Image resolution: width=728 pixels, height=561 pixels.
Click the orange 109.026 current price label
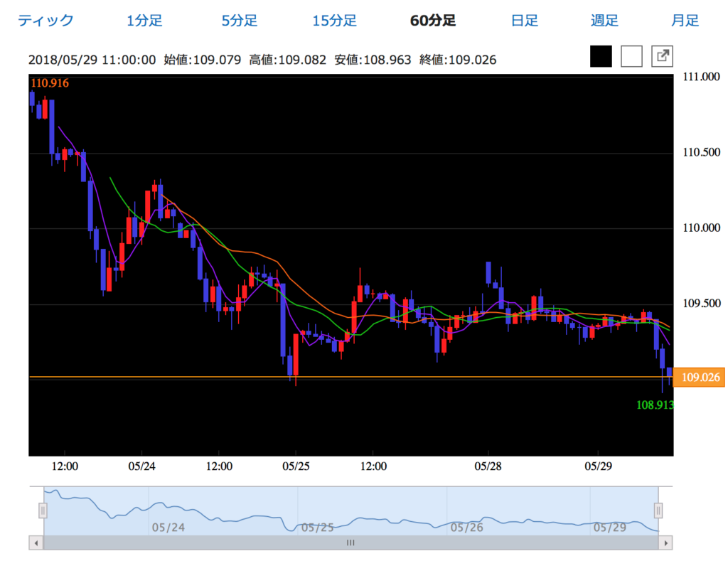click(700, 377)
